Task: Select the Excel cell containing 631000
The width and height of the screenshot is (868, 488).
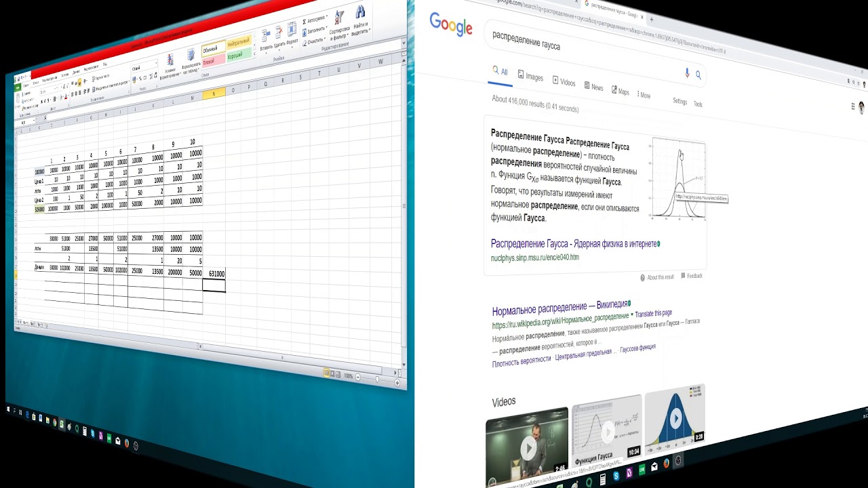Action: pyautogui.click(x=216, y=274)
